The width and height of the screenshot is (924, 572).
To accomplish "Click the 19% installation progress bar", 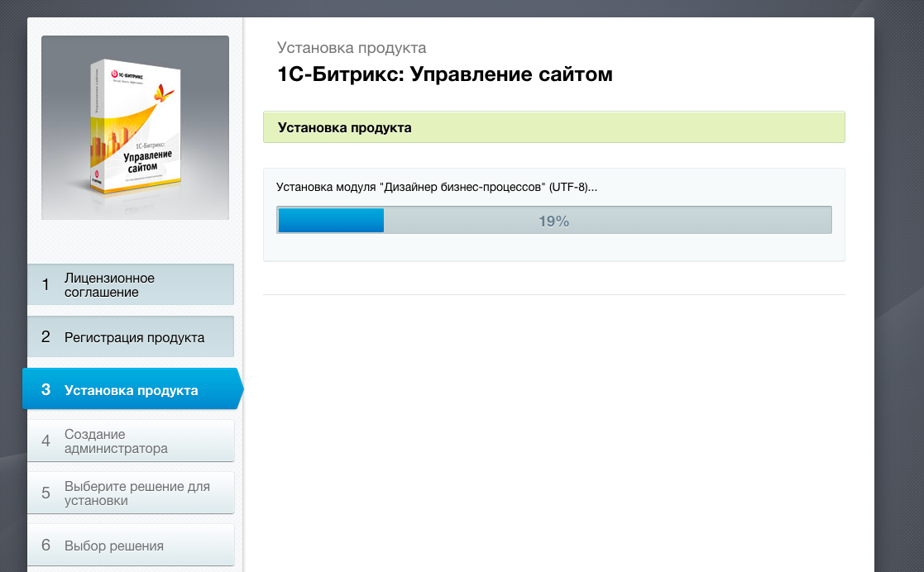I will point(554,220).
